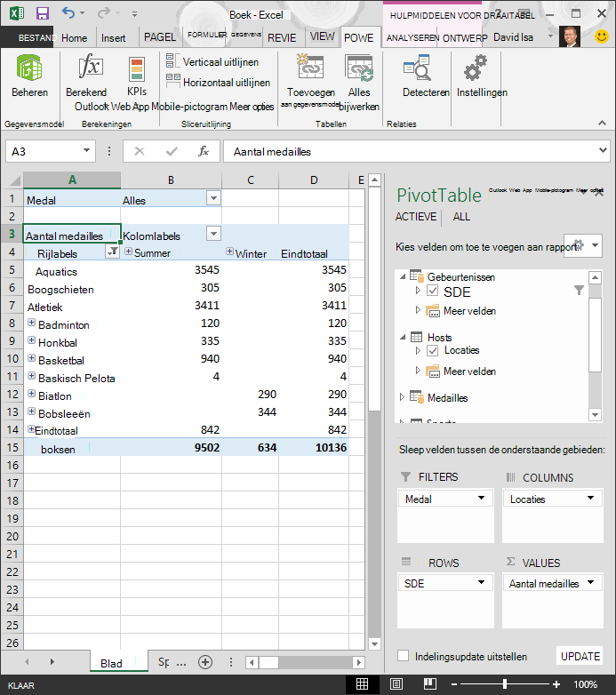Switch to the Insert ribbon tab
Viewport: 616px width, 695px height.
[113, 37]
